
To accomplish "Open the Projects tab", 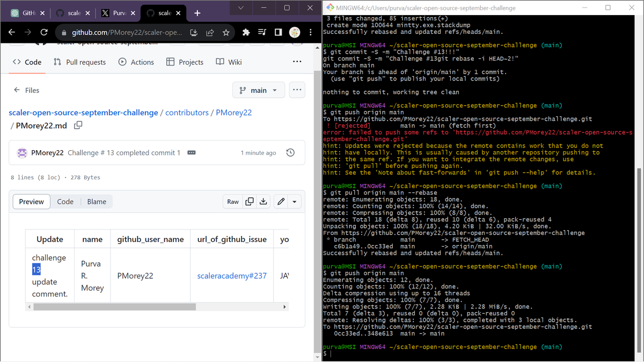I will point(185,62).
